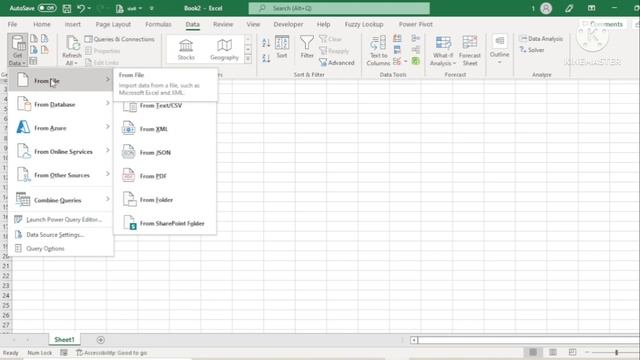Select the Sheet1 tab
640x360 pixels.
pyautogui.click(x=64, y=340)
